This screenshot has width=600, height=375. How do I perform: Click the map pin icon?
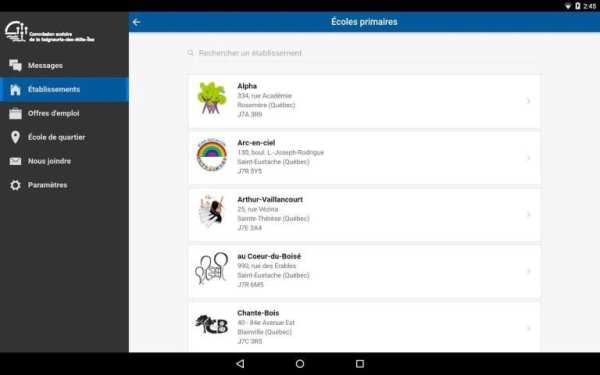[15, 137]
